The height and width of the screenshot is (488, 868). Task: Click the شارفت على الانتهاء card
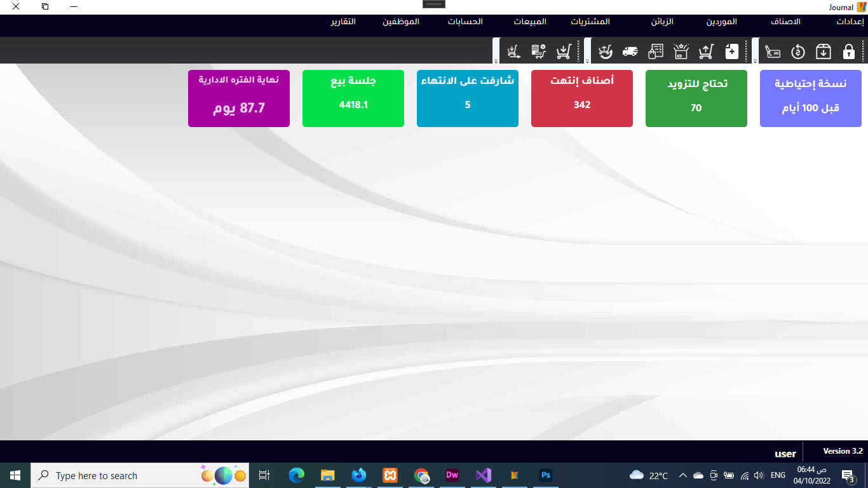tap(468, 98)
